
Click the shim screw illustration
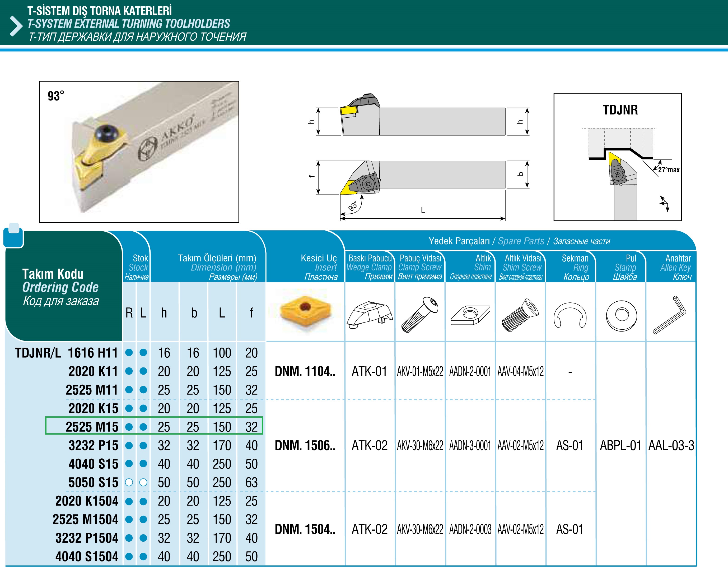tap(520, 315)
